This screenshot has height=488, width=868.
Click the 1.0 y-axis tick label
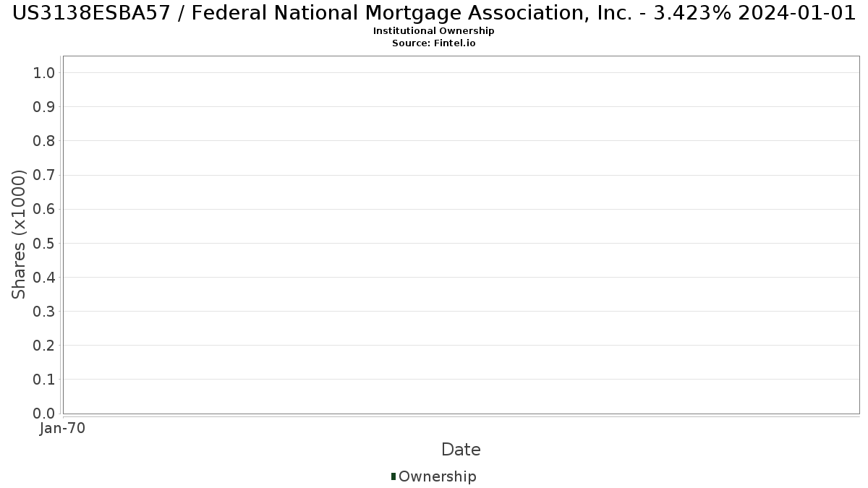click(44, 72)
